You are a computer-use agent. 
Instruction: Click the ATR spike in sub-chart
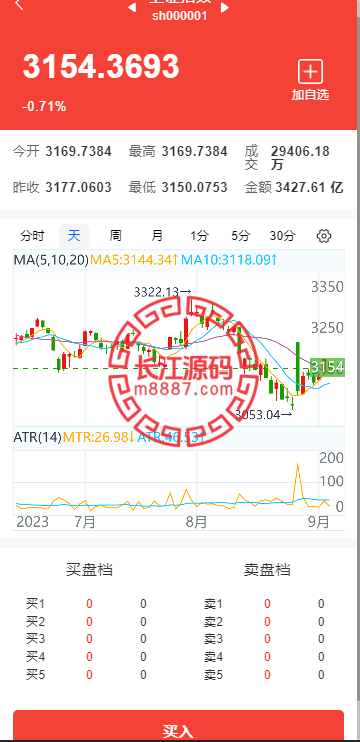298,480
